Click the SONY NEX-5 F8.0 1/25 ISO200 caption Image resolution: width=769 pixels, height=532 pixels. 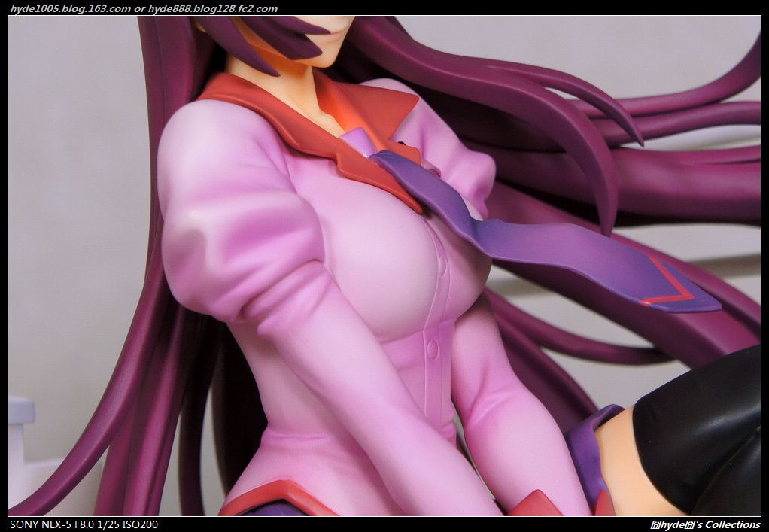pyautogui.click(x=84, y=524)
